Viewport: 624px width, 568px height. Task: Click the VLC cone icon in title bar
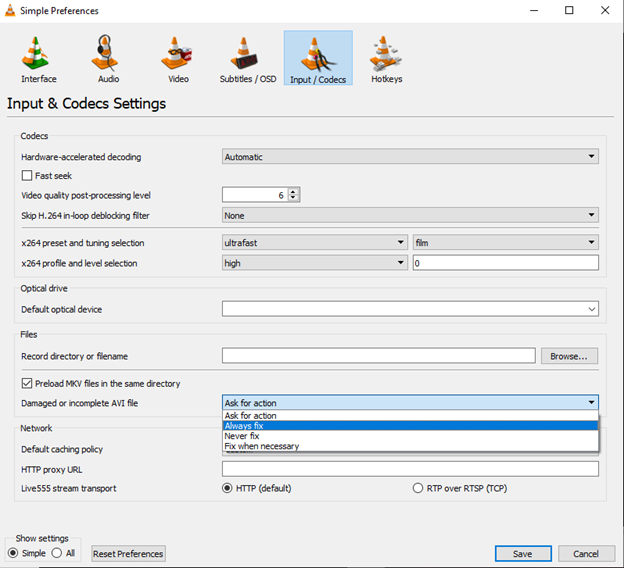coord(10,10)
